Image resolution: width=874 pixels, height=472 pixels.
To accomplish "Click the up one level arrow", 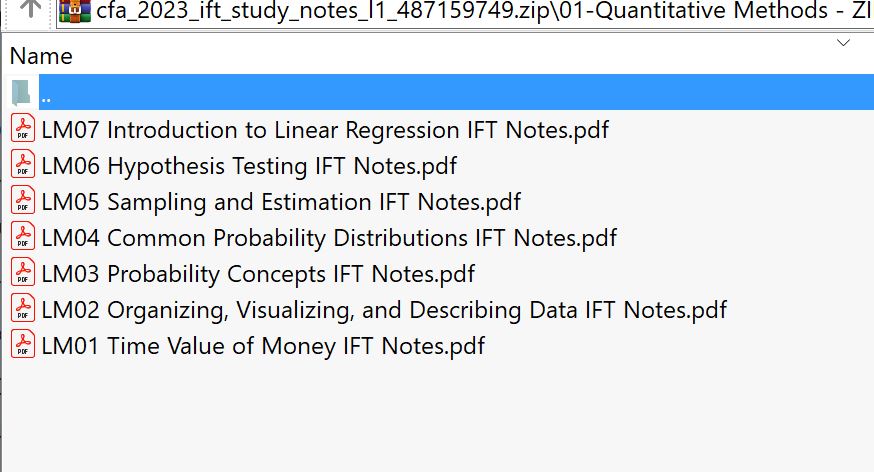I will click(32, 10).
